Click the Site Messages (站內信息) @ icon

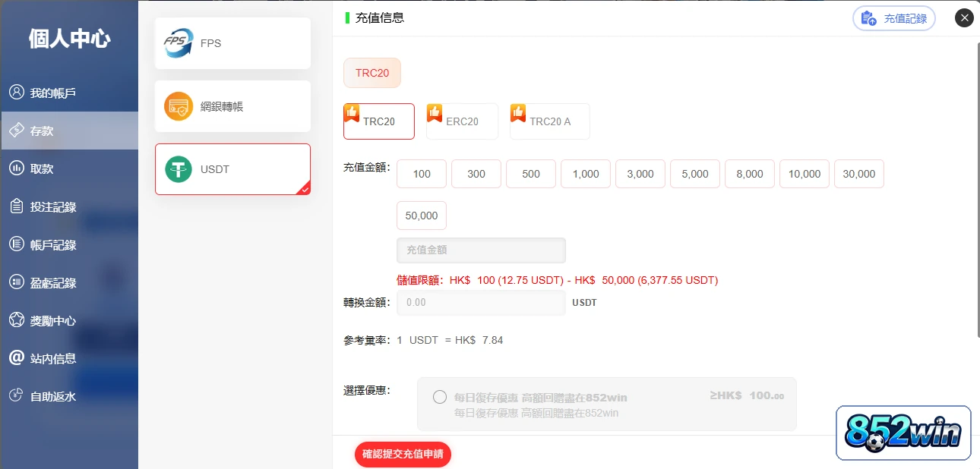(x=16, y=358)
